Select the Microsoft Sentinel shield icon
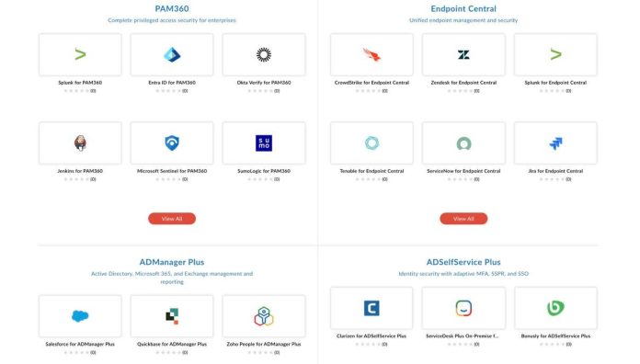Image resolution: width=640 pixels, height=364 pixels. pyautogui.click(x=172, y=143)
